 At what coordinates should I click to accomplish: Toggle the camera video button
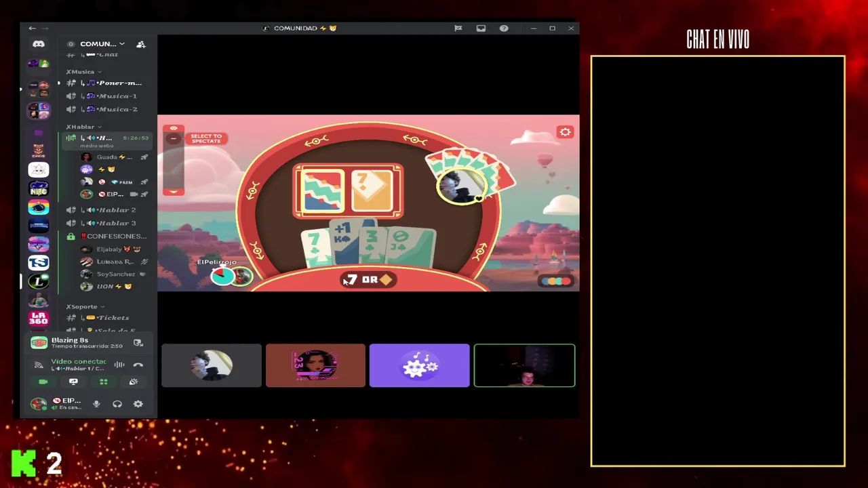pos(43,382)
